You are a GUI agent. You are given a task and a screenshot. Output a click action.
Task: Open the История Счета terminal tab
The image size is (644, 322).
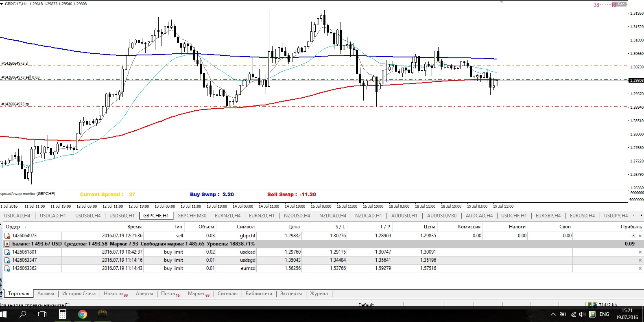point(79,294)
